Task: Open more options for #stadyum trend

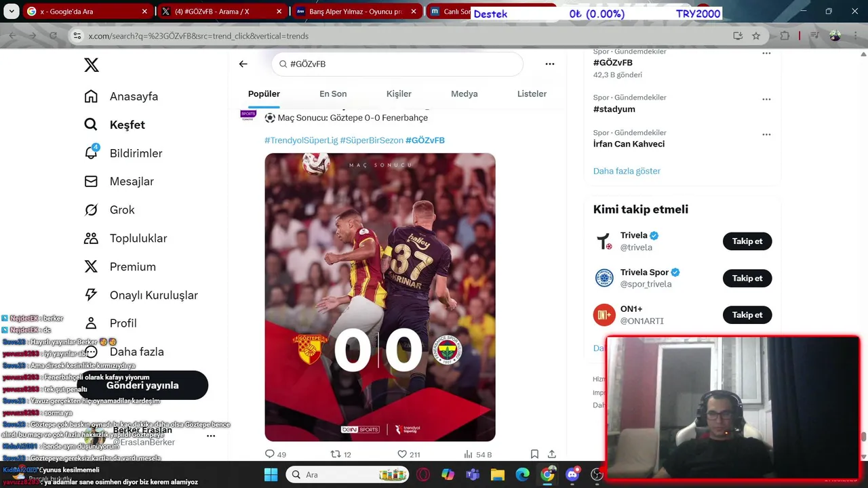Action: click(766, 99)
